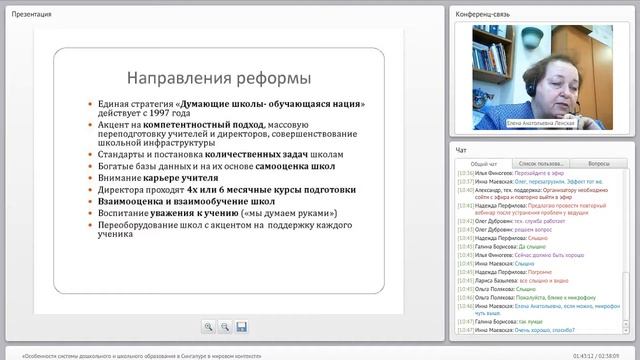Viewport: 640px width, 360px height.
Task: Select Илья Финогеев message 'Сейчас должно быть хорошо'
Action: [x=521, y=255]
